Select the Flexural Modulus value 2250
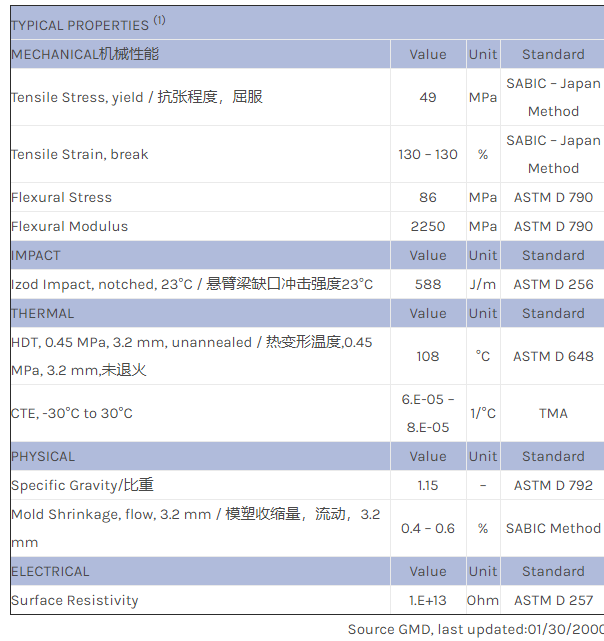Image resolution: width=604 pixels, height=641 pixels. click(428, 226)
